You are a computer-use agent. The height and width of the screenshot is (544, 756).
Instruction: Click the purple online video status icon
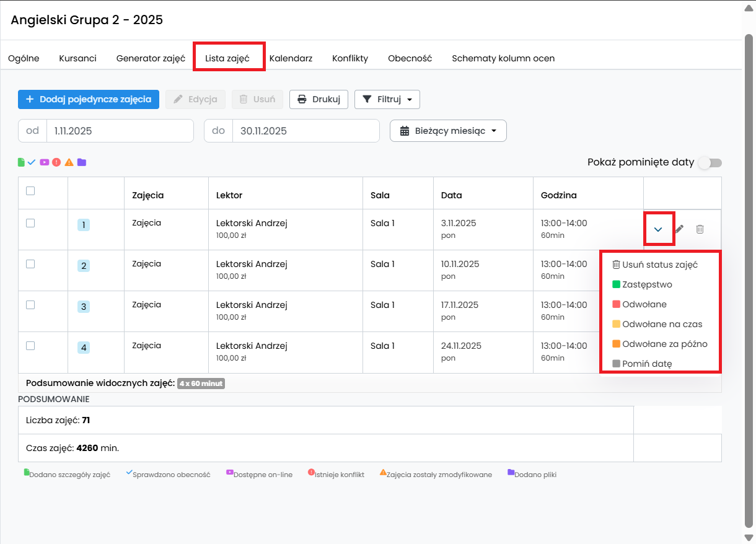pos(44,162)
